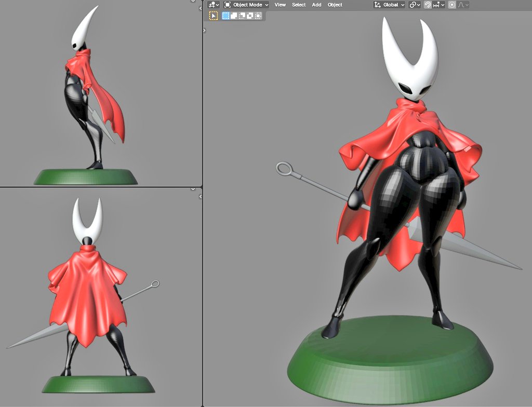Toggle proportional editing
This screenshot has height=407, width=532.
(x=452, y=5)
